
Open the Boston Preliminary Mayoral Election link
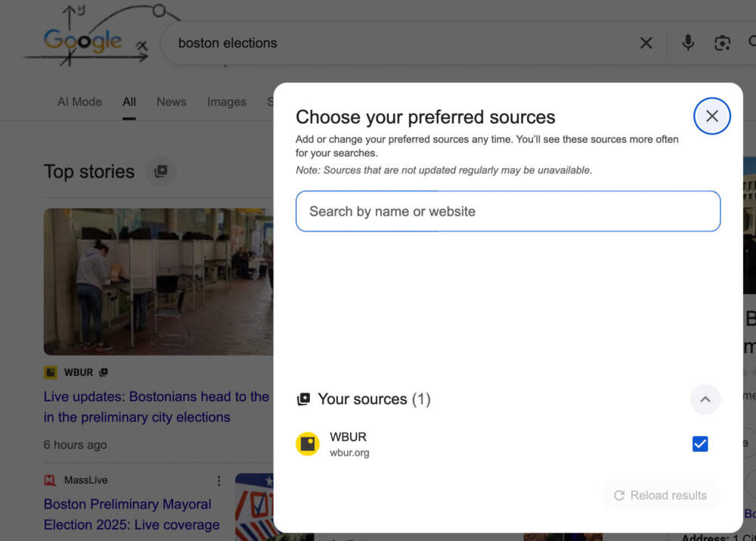pos(127,514)
